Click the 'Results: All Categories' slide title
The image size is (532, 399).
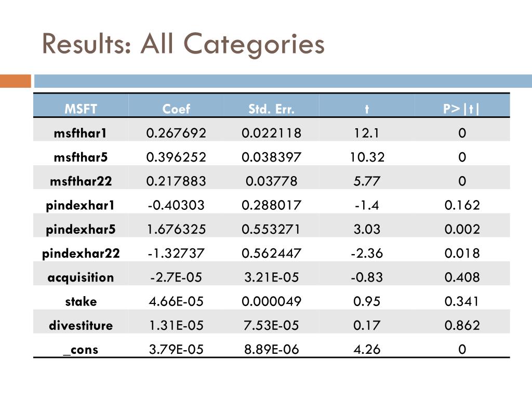(x=183, y=44)
